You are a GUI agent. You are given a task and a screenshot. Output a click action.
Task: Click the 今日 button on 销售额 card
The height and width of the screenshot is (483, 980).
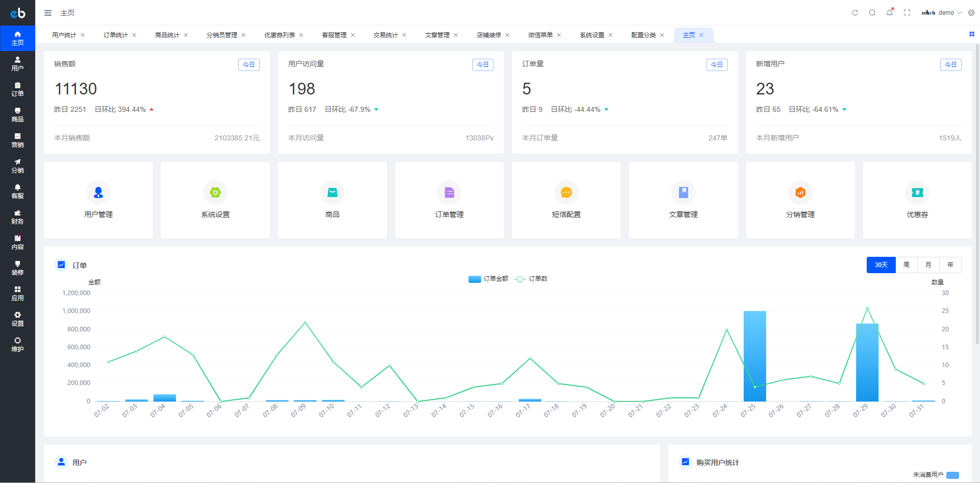249,64
